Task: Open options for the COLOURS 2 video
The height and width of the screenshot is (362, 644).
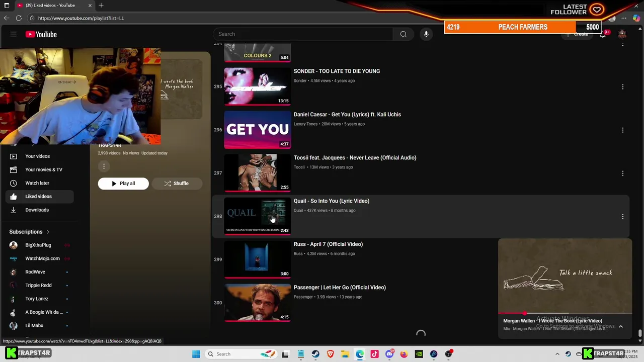Action: 622,44
